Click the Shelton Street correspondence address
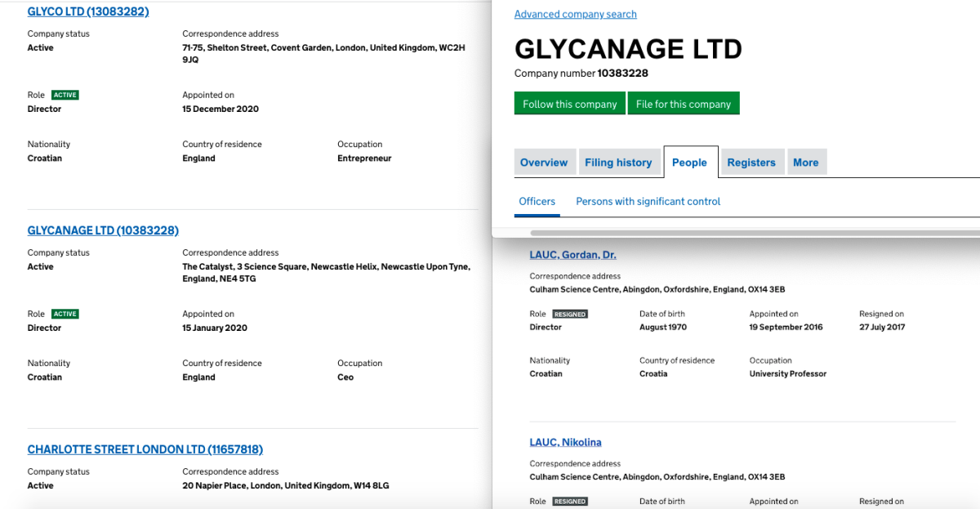 click(x=323, y=54)
